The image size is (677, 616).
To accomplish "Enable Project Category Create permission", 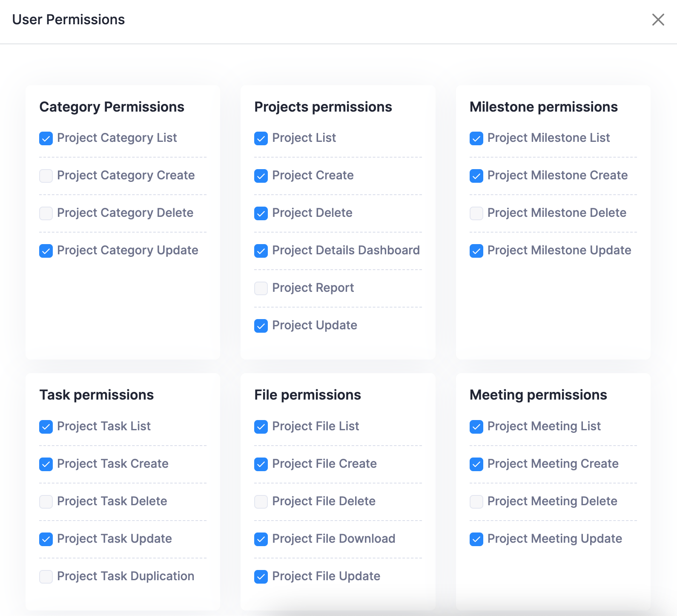I will 46,176.
